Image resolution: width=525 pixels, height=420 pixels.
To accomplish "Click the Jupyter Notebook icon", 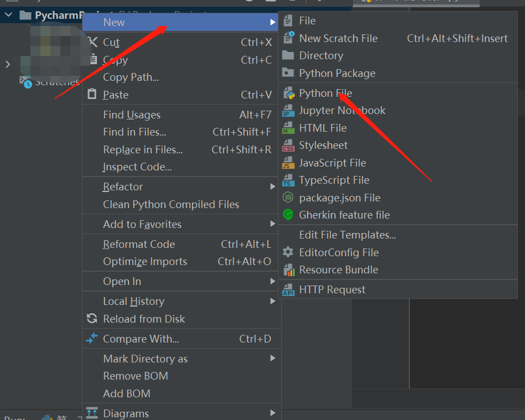I will coord(288,111).
